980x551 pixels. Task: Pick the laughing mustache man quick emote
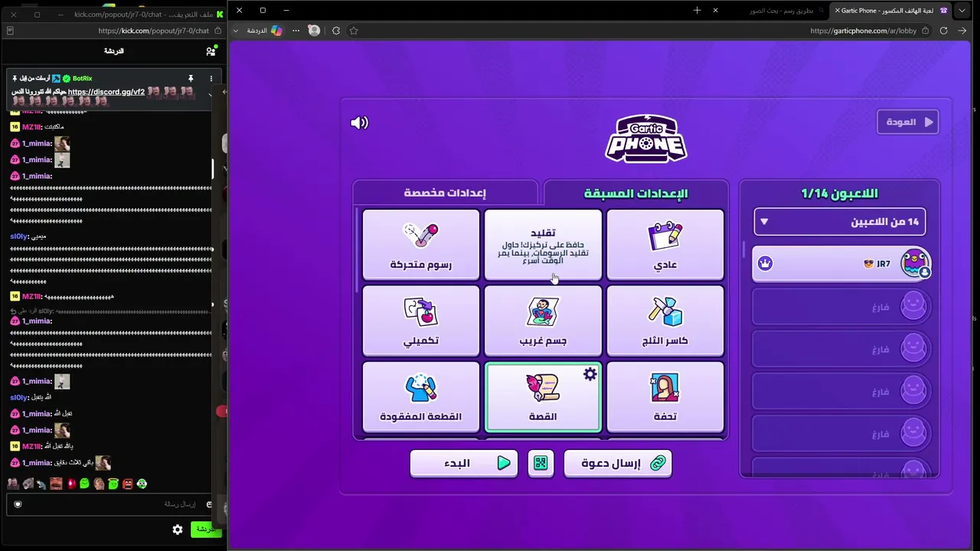click(x=56, y=484)
